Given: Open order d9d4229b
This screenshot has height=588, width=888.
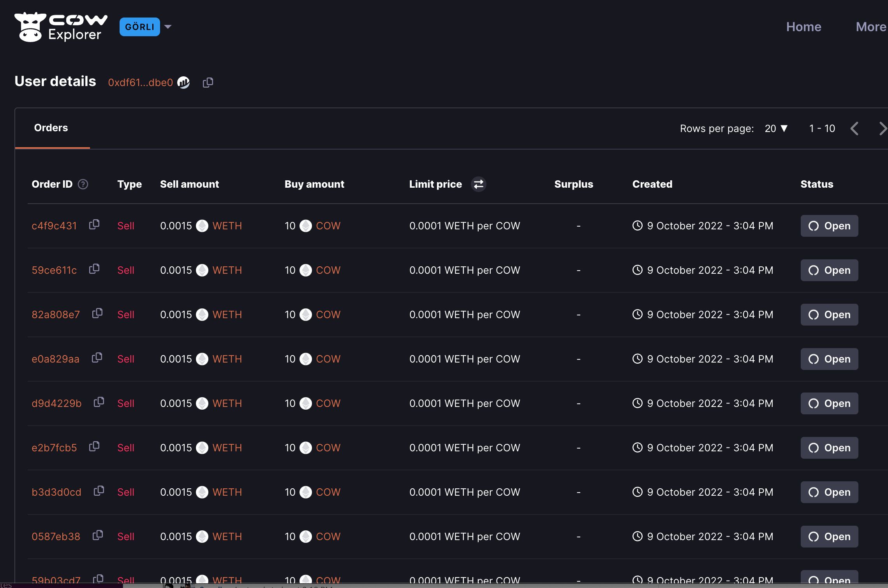Looking at the screenshot, I should click(56, 403).
